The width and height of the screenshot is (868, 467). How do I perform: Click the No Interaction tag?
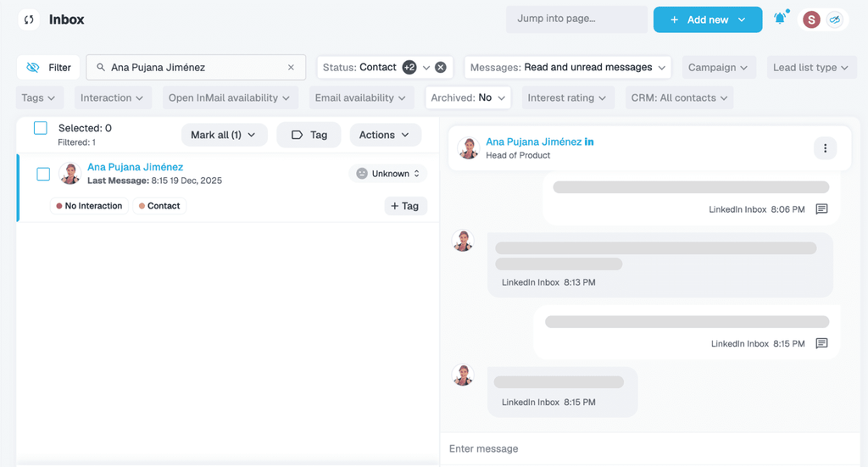(89, 206)
